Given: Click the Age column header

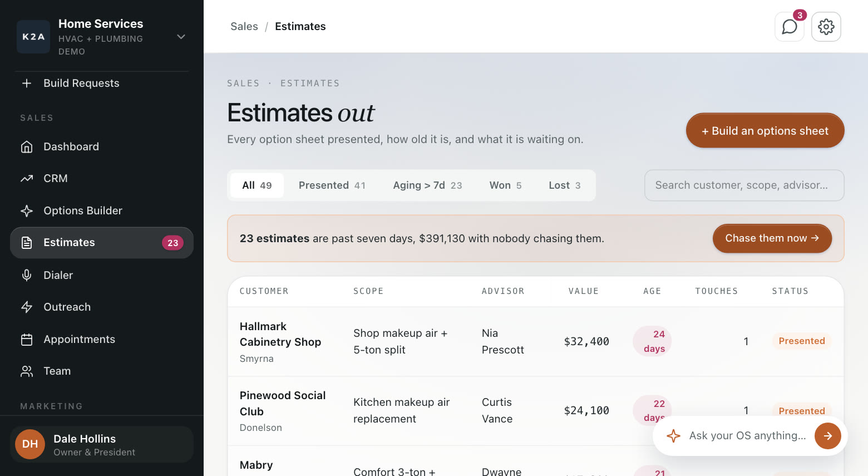Looking at the screenshot, I should (x=652, y=291).
